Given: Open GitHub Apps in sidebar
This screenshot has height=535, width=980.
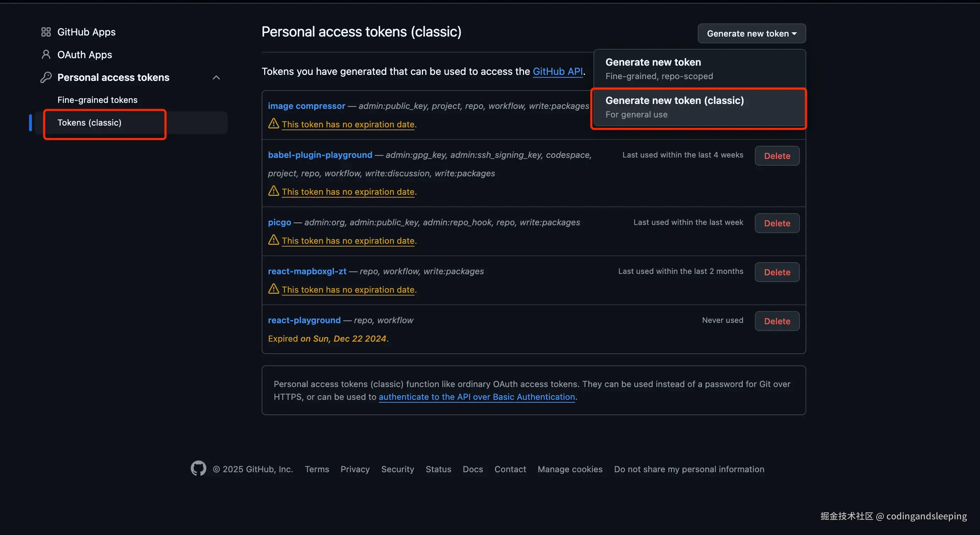Looking at the screenshot, I should click(x=87, y=32).
